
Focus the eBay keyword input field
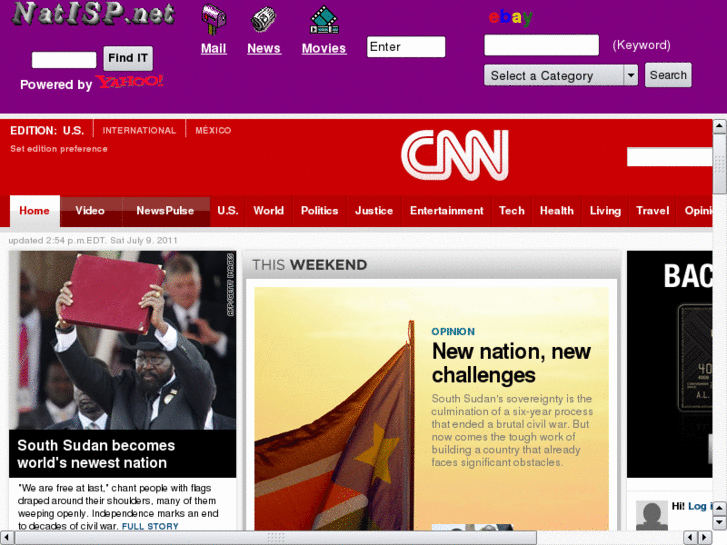click(x=542, y=45)
